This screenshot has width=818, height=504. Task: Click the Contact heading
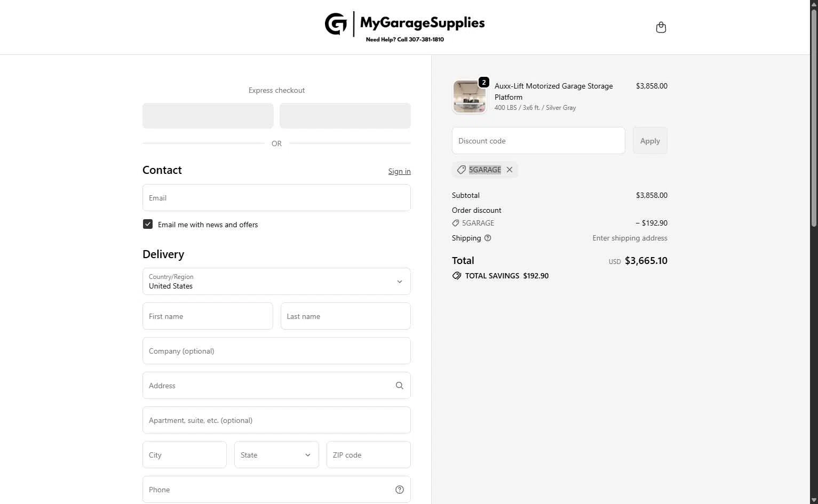click(x=162, y=170)
